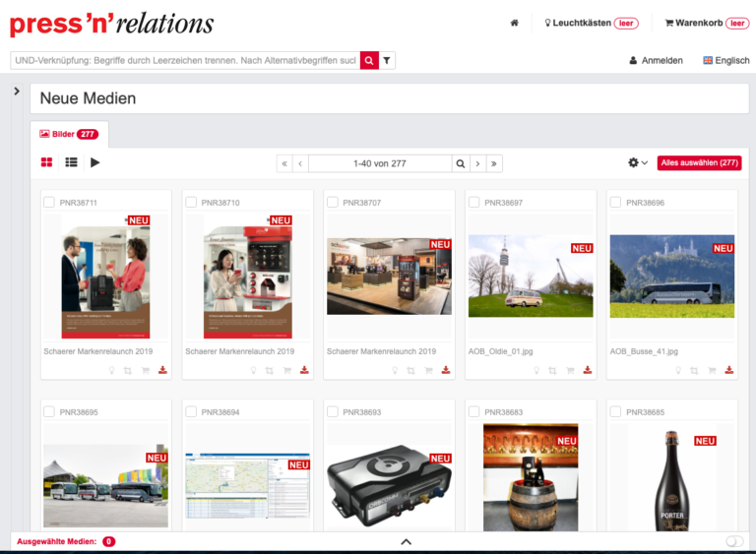Click the pagination magnifier icon
The image size is (756, 554).
click(461, 164)
